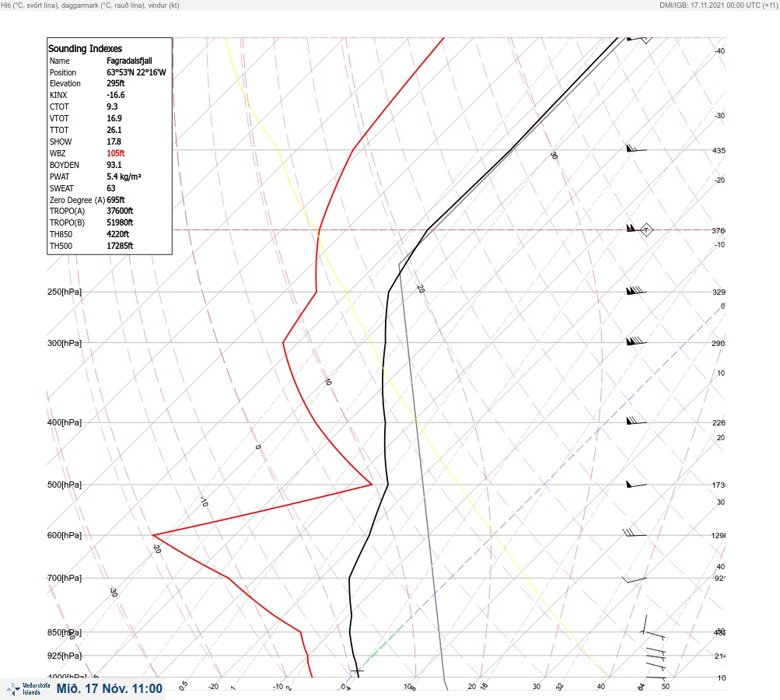Click the surface cross marker on the temperature line
780x700 pixels.
pyautogui.click(x=357, y=671)
